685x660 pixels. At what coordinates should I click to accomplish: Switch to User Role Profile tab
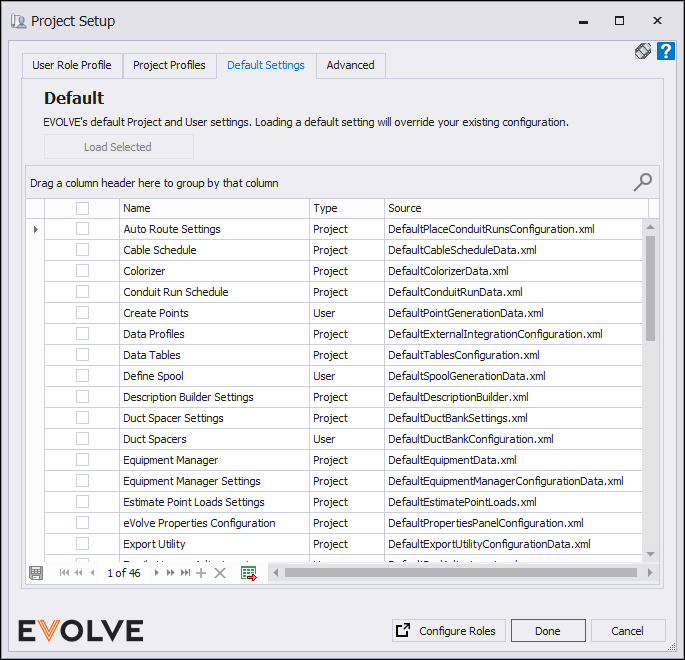[72, 66]
